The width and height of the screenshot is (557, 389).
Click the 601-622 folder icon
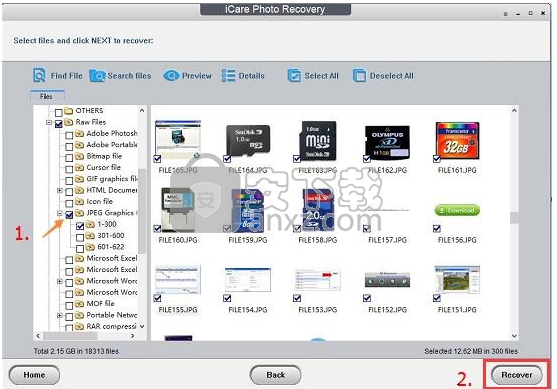pyautogui.click(x=91, y=247)
